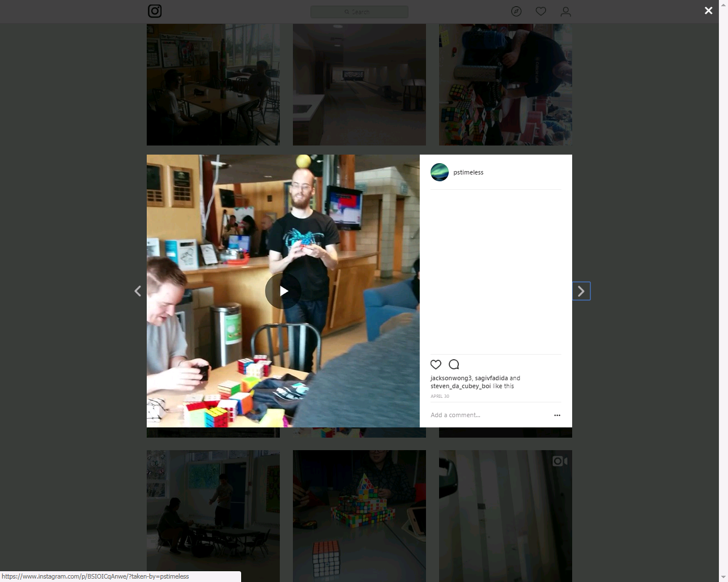Go to the next post arrow
This screenshot has height=582, width=728.
coord(581,291)
